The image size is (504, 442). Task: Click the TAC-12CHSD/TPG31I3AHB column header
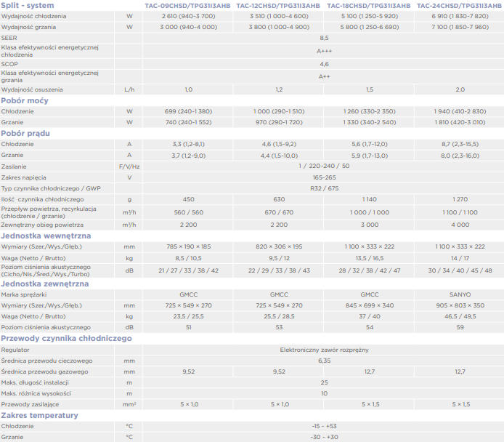(x=278, y=6)
